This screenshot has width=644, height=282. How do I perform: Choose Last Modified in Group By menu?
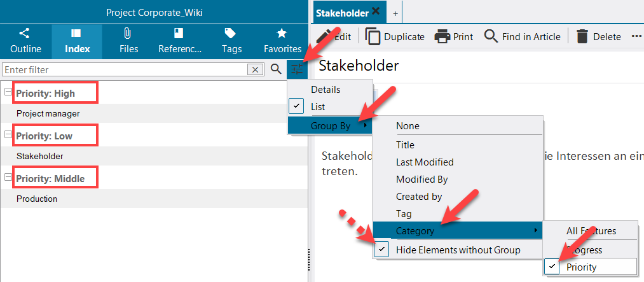425,162
